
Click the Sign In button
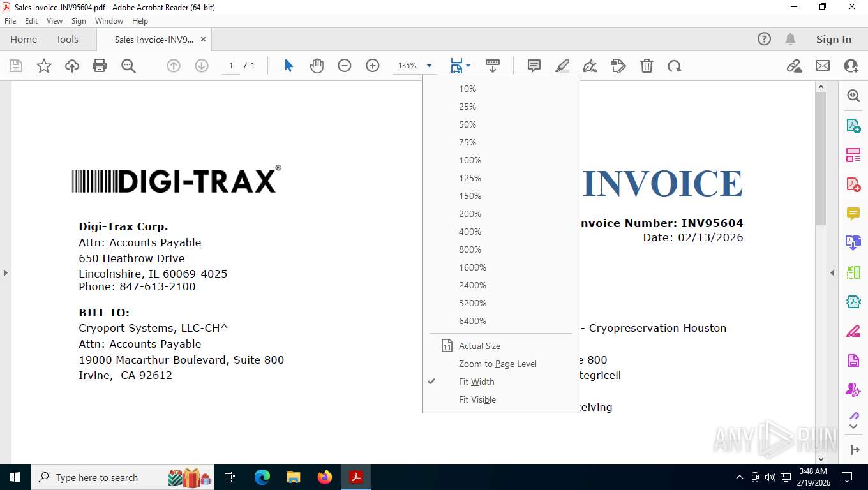click(834, 39)
